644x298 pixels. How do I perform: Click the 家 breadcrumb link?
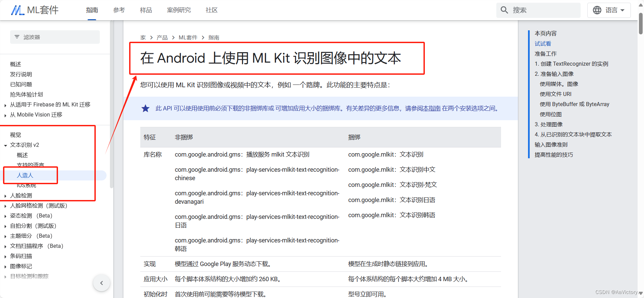click(143, 38)
